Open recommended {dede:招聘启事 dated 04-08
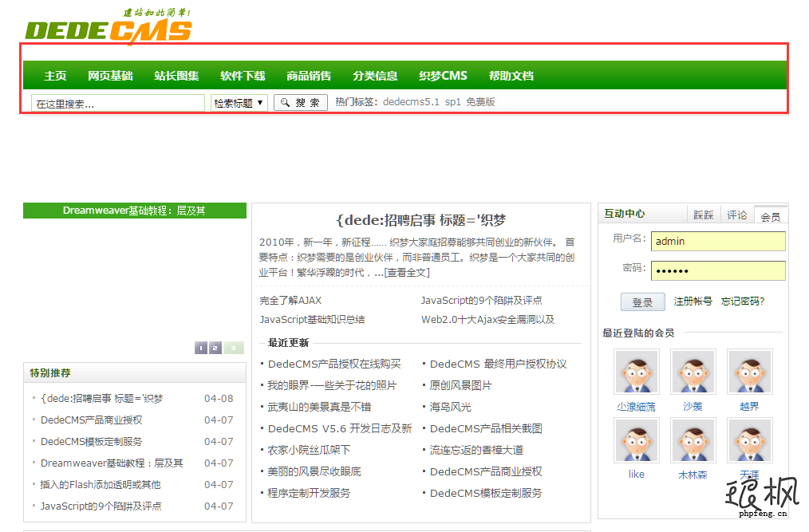 tap(101, 398)
